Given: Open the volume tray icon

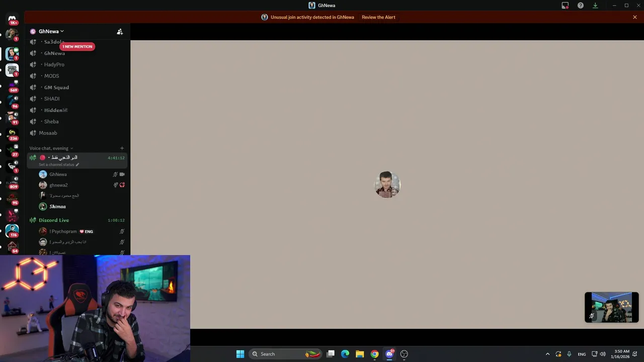Looking at the screenshot, I should [603, 354].
